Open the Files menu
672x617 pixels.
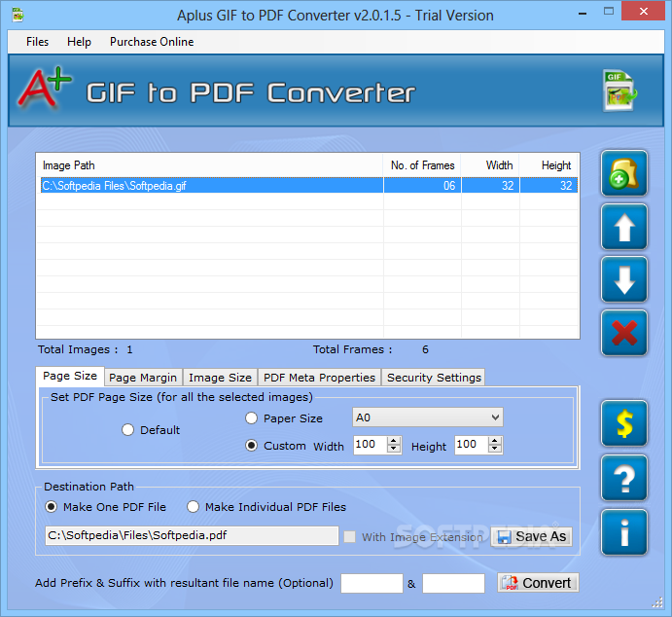tap(37, 42)
